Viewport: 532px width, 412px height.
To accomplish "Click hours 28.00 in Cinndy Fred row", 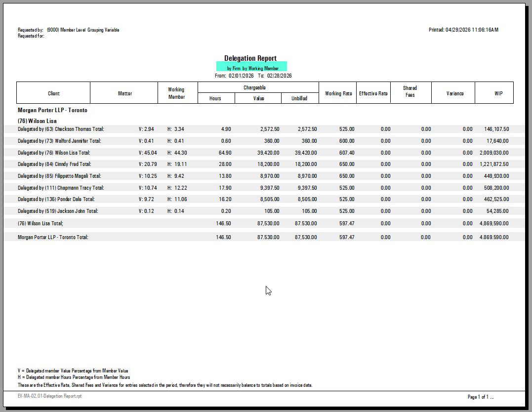I will click(225, 165).
